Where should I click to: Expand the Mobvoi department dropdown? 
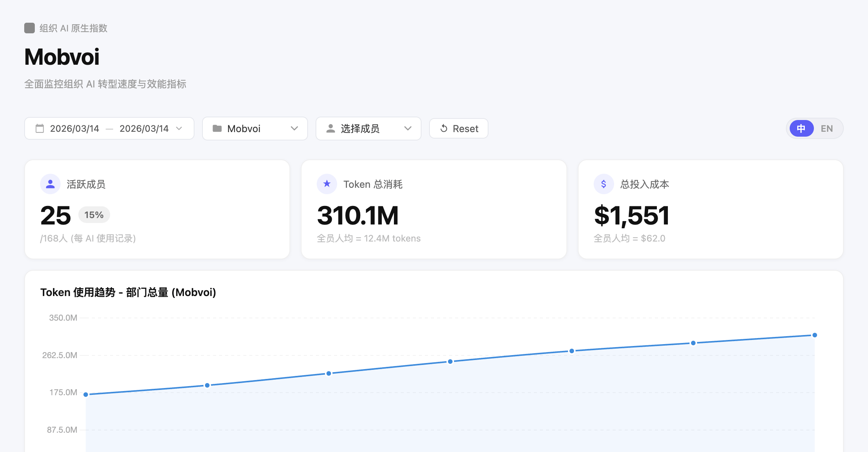coord(294,129)
